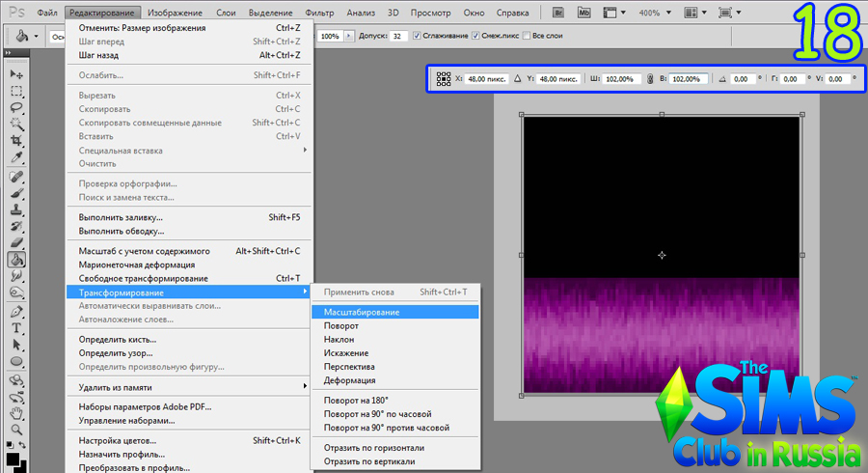The image size is (868, 473).
Task: Toggle the Сглаживание checkbox
Action: pyautogui.click(x=417, y=36)
